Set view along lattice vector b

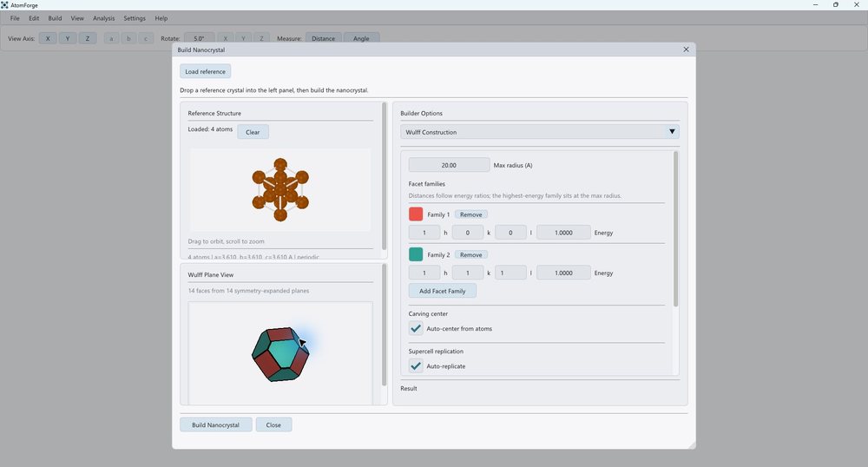128,38
